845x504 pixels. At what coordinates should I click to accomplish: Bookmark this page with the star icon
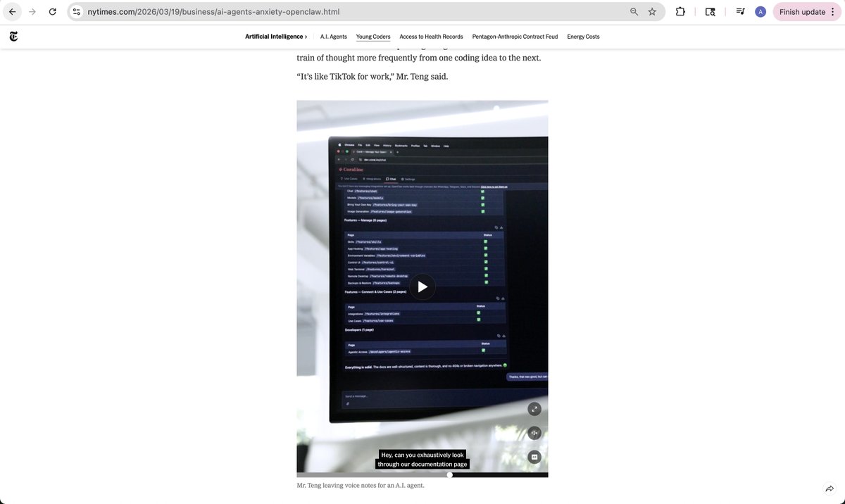coord(652,12)
